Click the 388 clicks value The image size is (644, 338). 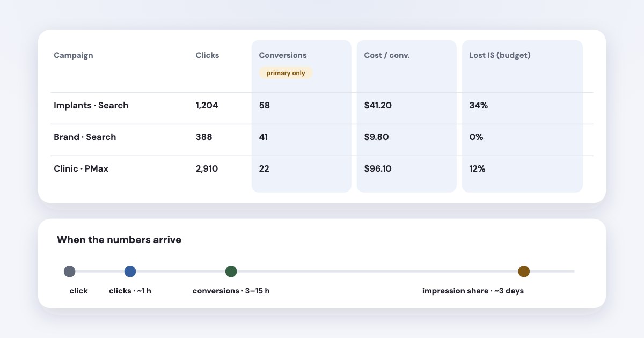click(x=204, y=137)
